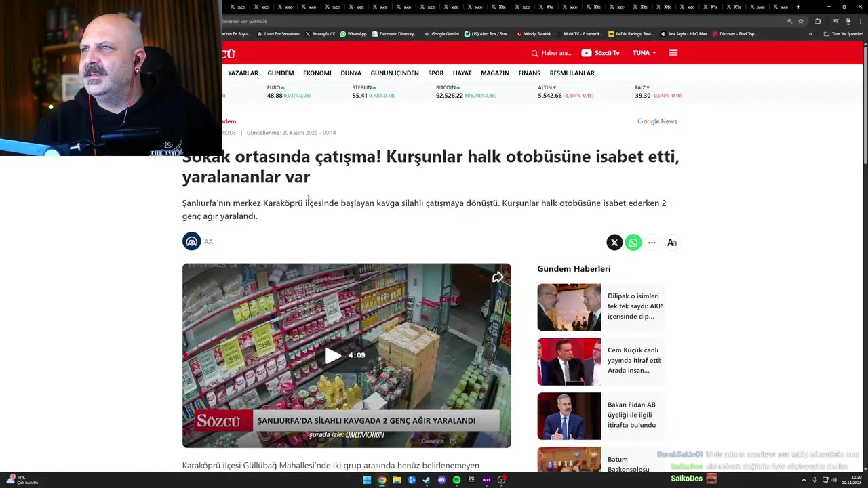Open Sözcü Tv from the header
Viewport: 868px width, 488px height.
[600, 53]
